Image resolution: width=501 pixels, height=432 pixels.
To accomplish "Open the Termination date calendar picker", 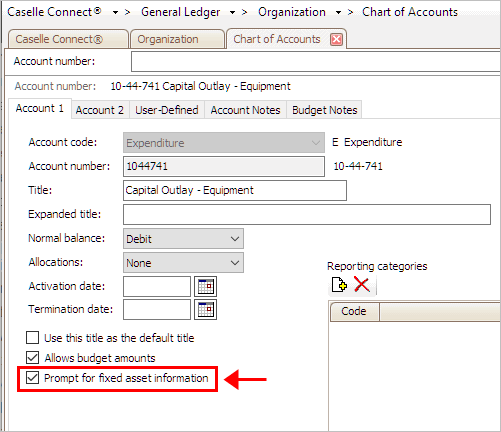I will pos(206,309).
